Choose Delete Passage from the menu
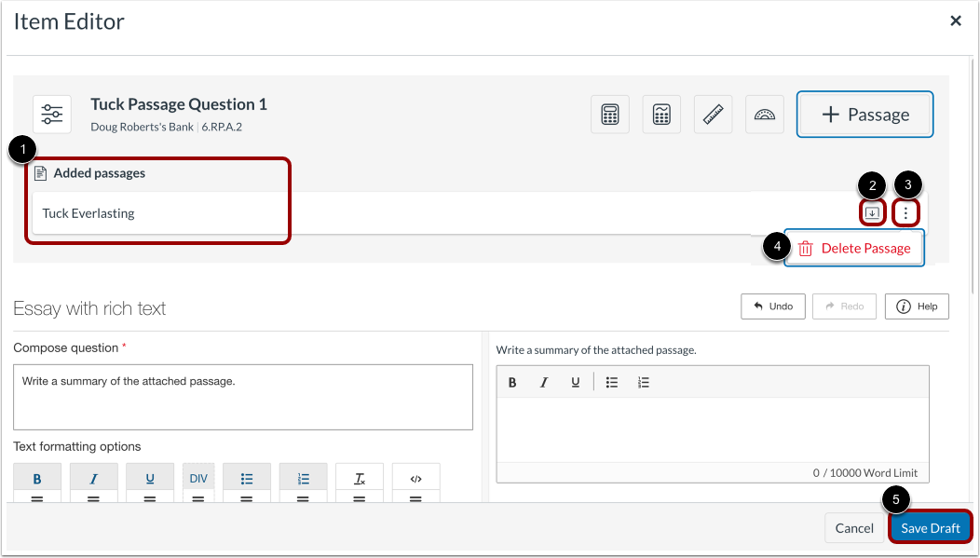Screen dimensions: 980x558 point(854,248)
